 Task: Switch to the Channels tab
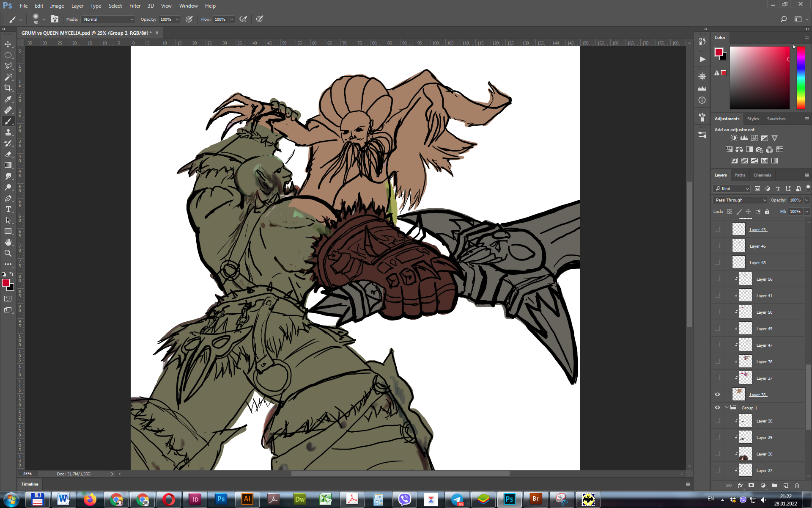(x=762, y=175)
